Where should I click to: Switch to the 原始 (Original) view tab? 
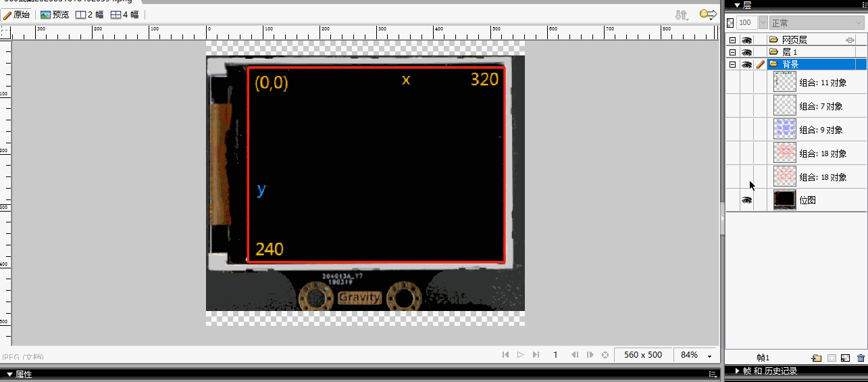[x=16, y=14]
